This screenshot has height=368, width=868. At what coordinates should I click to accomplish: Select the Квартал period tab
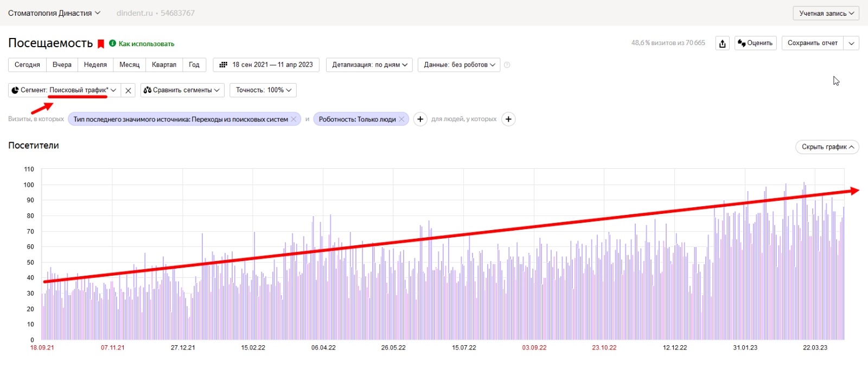164,65
